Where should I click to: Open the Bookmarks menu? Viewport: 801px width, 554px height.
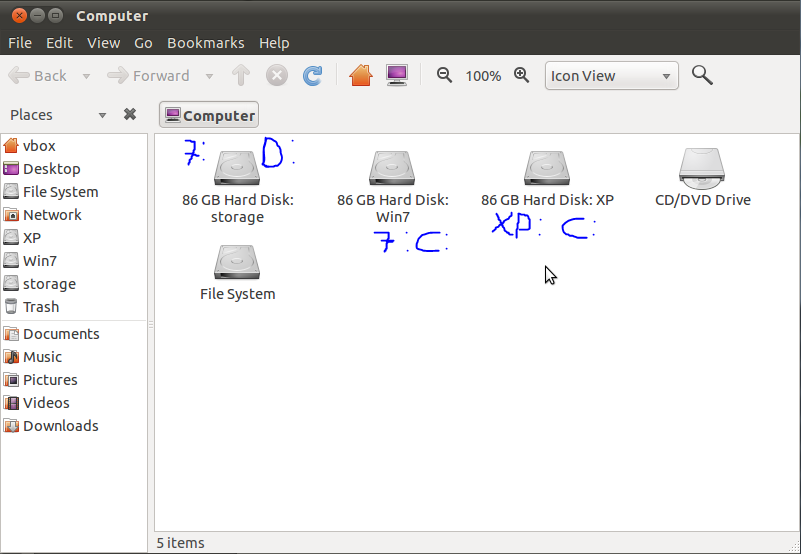(x=205, y=43)
